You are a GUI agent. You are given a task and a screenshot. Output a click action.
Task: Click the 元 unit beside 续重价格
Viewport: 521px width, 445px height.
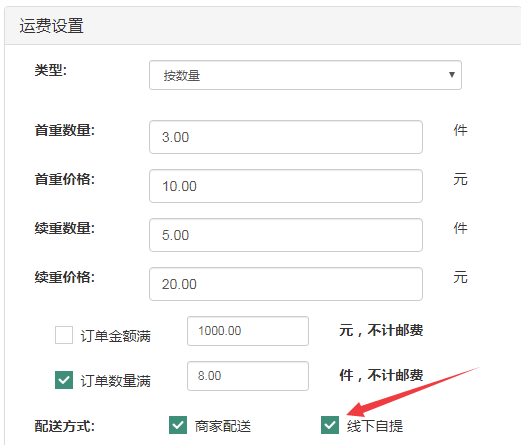click(x=460, y=277)
